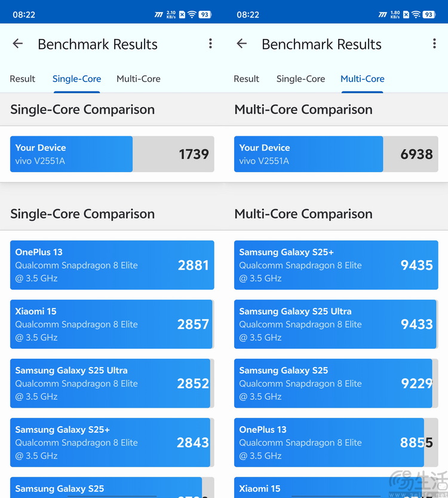Tap the battery indicator in right status bar
448x498 pixels.
tap(429, 14)
